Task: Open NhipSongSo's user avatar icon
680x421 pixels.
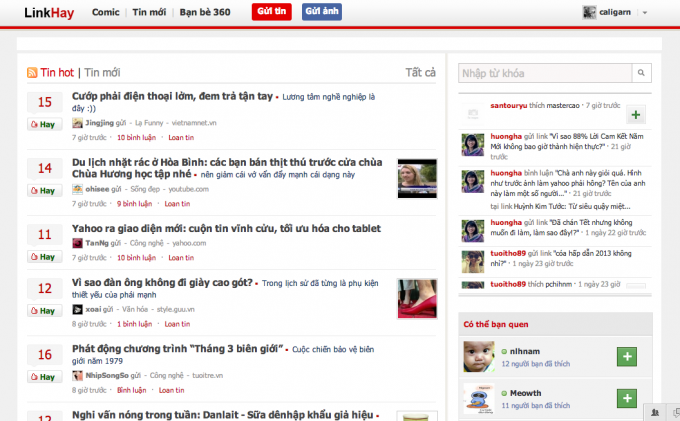Action: 77,375
